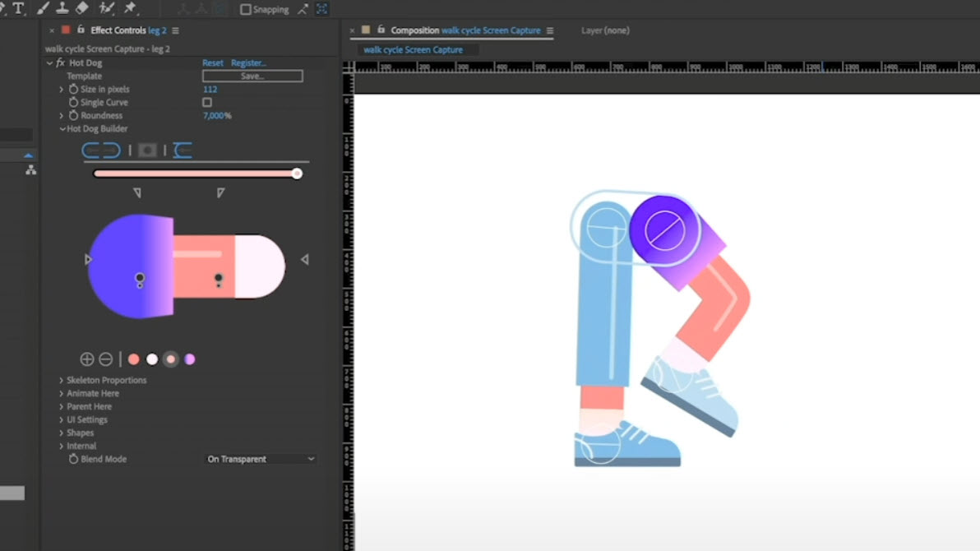Select the Puppet Pin tool

[x=130, y=8]
